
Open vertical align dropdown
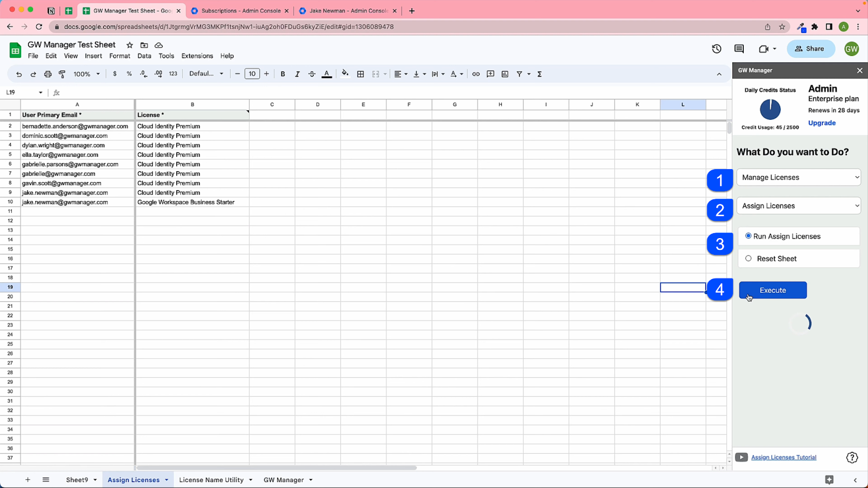point(419,74)
